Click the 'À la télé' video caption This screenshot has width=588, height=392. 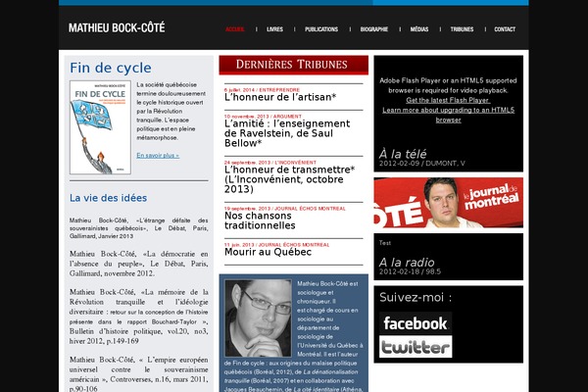[x=403, y=154]
